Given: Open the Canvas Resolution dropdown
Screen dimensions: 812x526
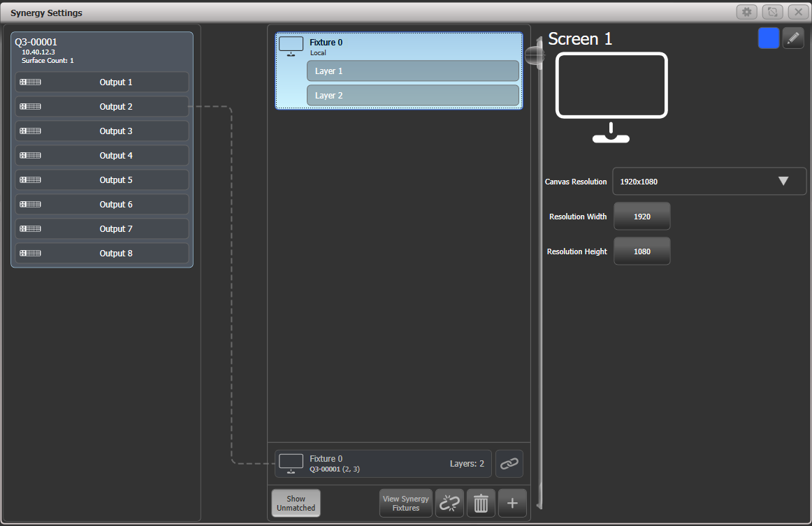Looking at the screenshot, I should 709,181.
